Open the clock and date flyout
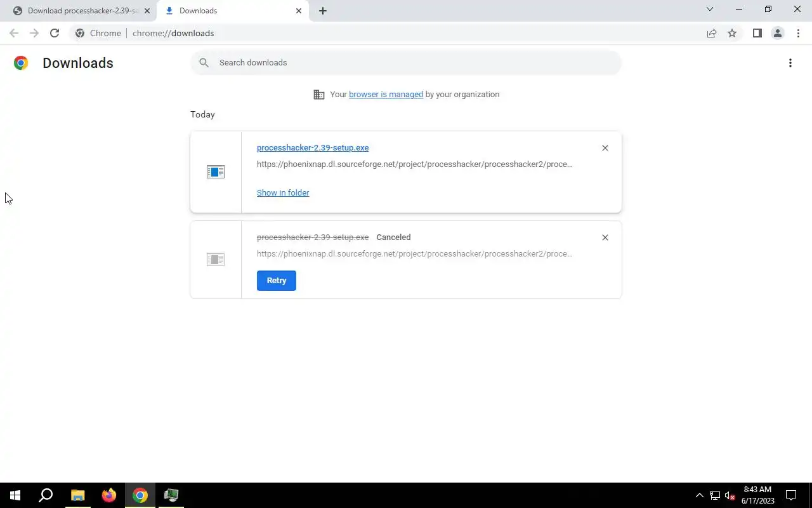 coord(757,495)
